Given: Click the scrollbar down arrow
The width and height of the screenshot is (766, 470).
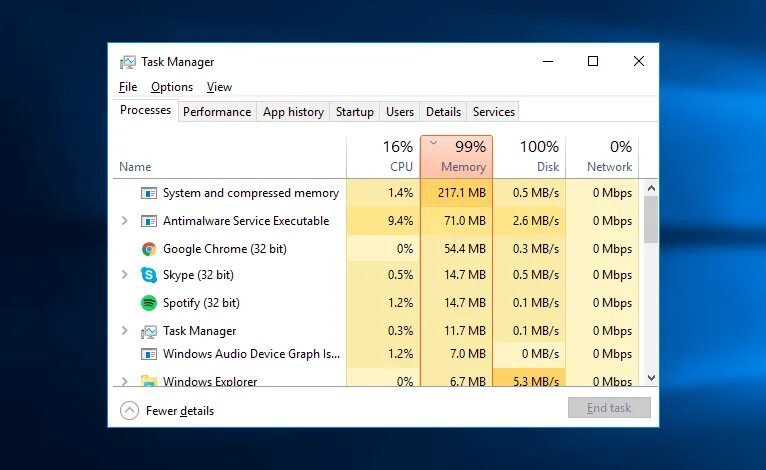Looking at the screenshot, I should click(x=651, y=378).
